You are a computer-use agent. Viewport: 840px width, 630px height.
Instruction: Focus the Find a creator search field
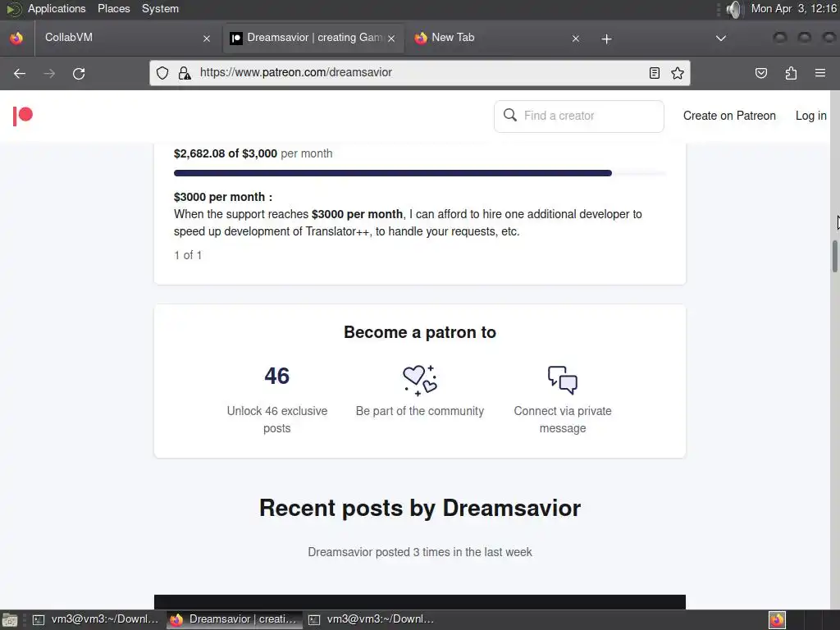tap(578, 116)
